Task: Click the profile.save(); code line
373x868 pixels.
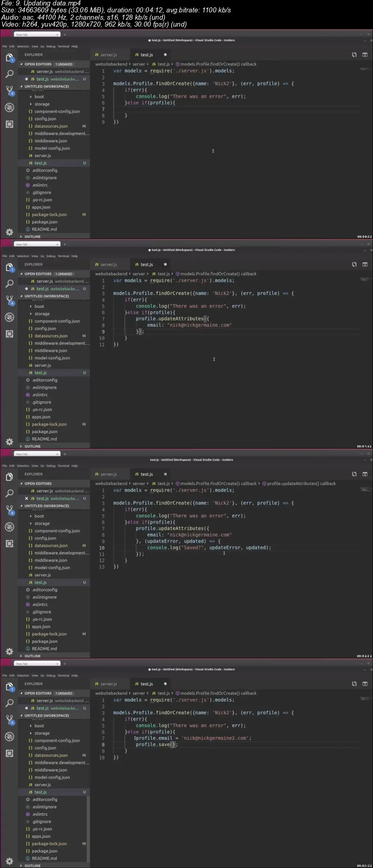Action: tap(157, 744)
